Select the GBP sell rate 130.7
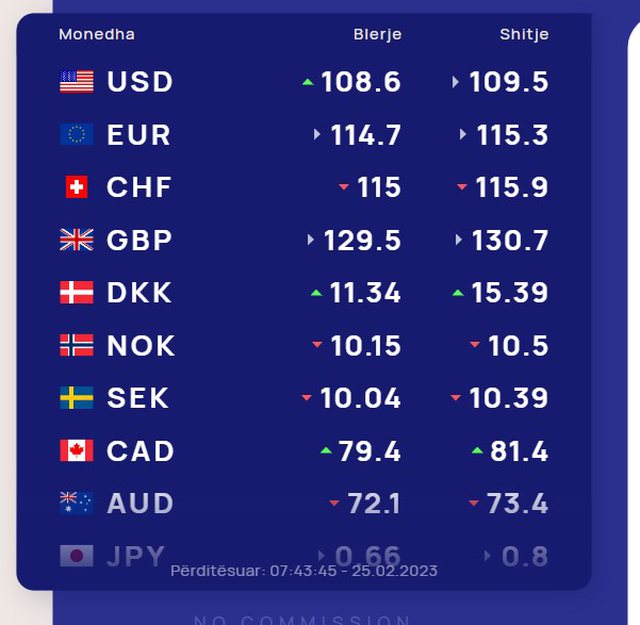Viewport: 640px width, 625px height. point(509,240)
